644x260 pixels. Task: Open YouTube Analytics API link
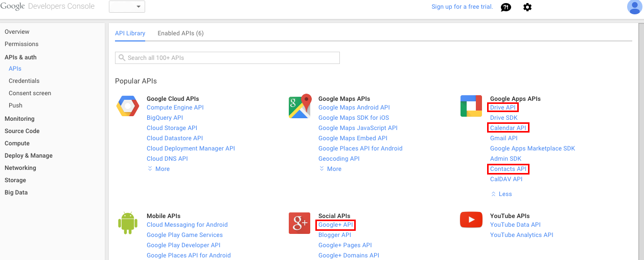(x=522, y=235)
